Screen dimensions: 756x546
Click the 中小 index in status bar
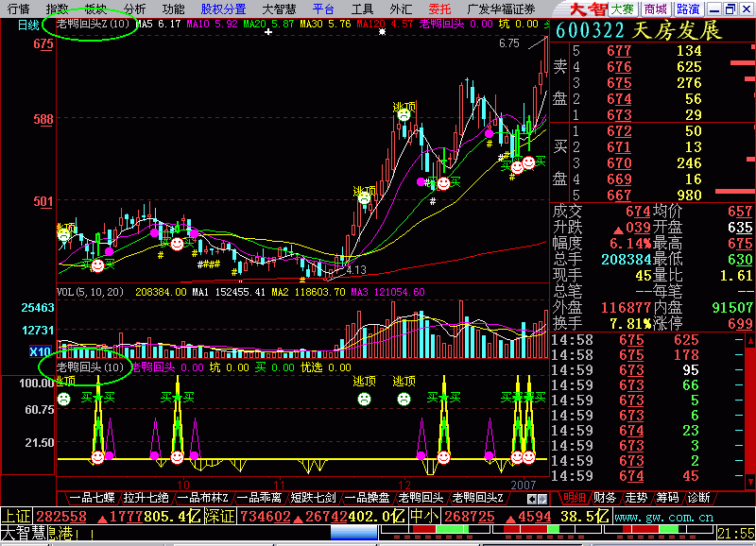tap(423, 516)
